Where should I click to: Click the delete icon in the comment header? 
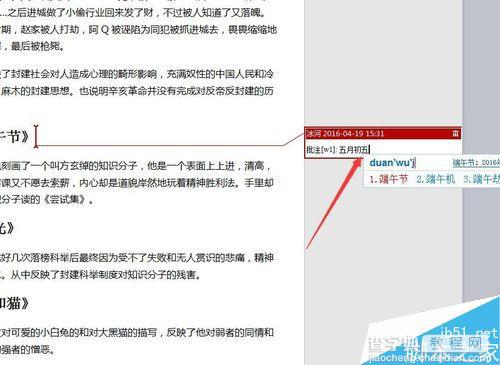[x=455, y=134]
